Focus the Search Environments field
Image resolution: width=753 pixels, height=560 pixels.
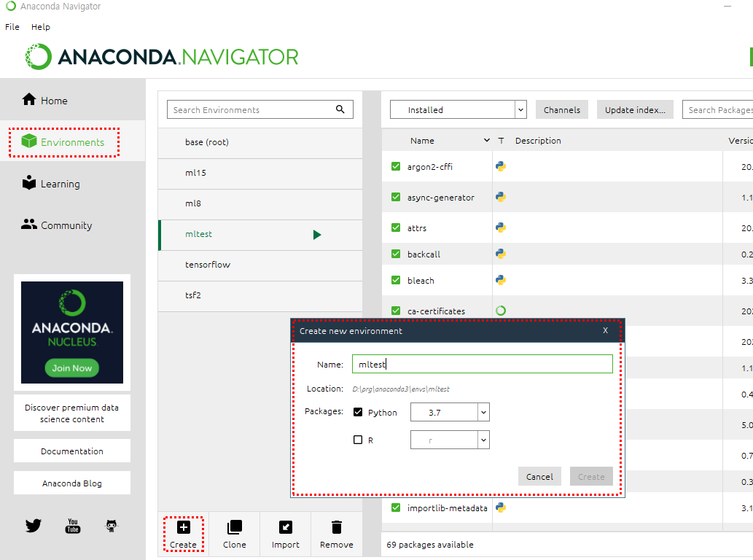[x=260, y=109]
